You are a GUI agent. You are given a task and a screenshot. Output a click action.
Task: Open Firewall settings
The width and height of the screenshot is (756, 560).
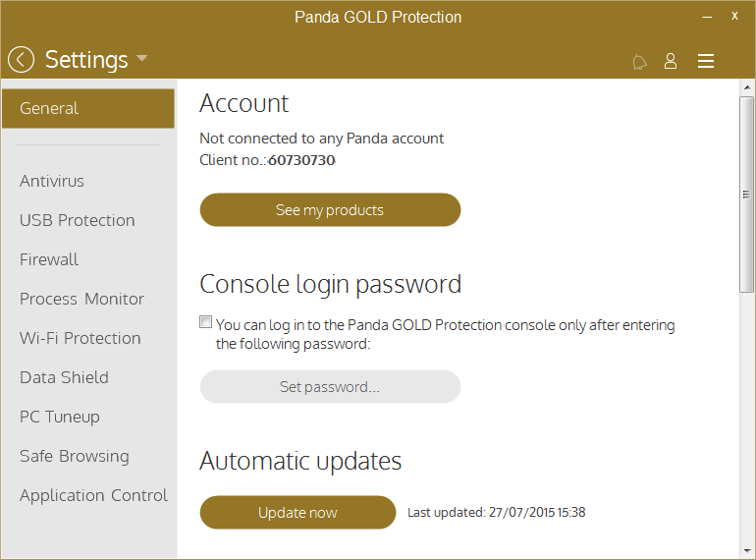[x=49, y=259]
